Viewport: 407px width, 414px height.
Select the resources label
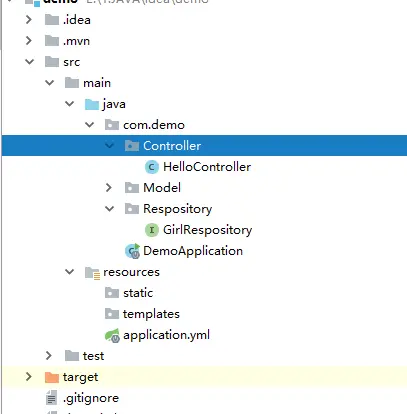131,272
